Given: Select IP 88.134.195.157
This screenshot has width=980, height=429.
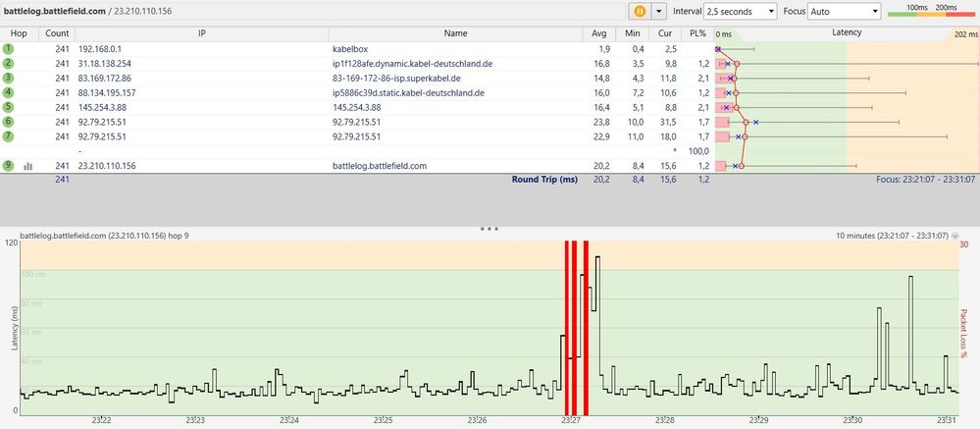Looking at the screenshot, I should coord(107,93).
